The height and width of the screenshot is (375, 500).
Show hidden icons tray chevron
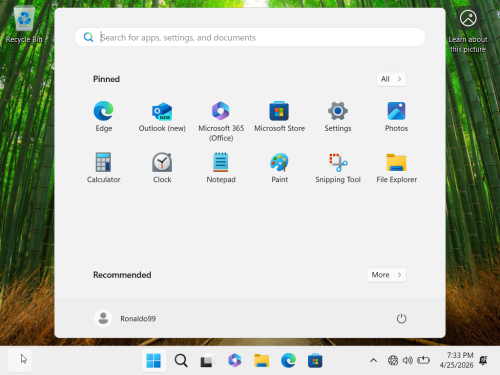click(x=373, y=360)
